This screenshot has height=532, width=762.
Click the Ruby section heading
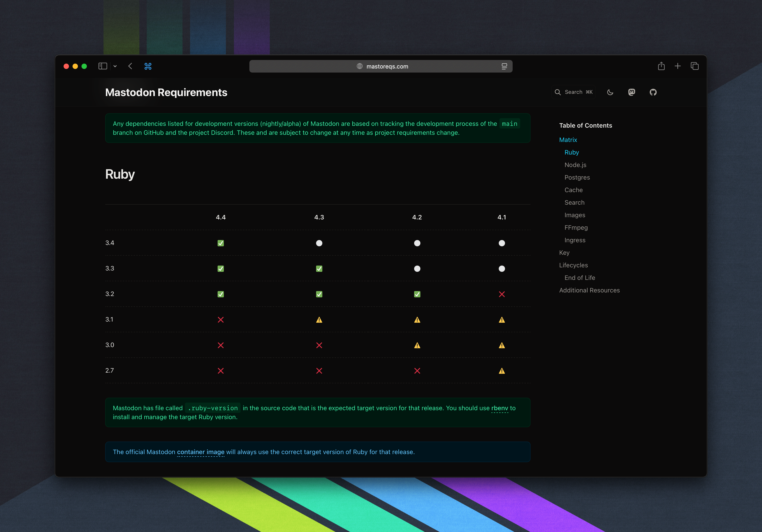[x=120, y=175]
